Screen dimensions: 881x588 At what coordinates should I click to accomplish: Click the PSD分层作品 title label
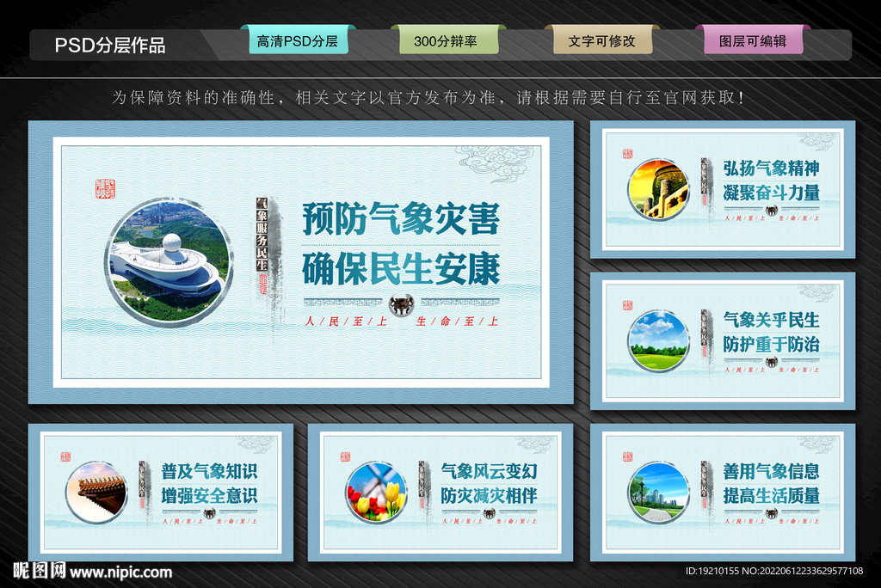click(x=110, y=46)
